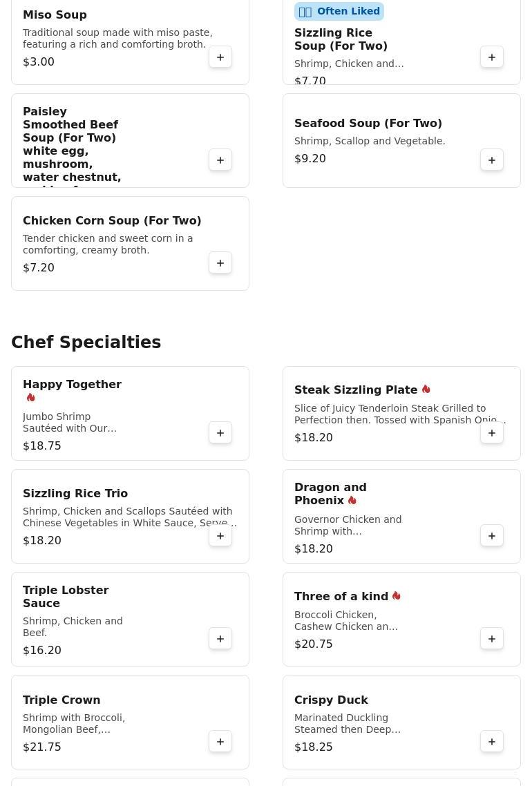Select the Chicken Corn Soup item card
Viewport: 532px width, 786px height.
pyautogui.click(x=130, y=243)
